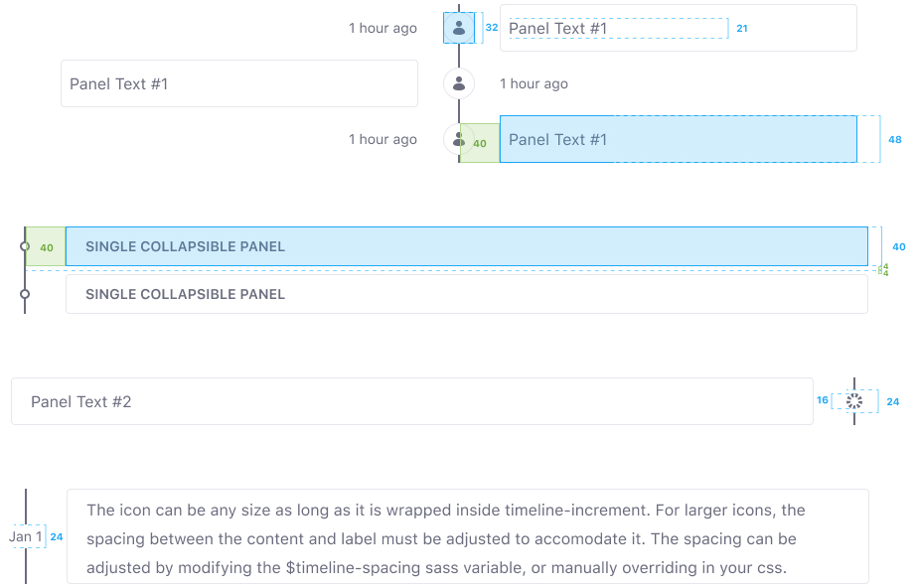
Task: Click the blue '16' measurement left of the spinner
Action: tap(823, 400)
